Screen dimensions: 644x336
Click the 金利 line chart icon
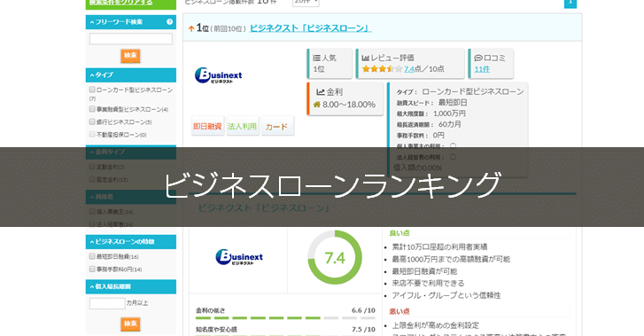coord(321,92)
